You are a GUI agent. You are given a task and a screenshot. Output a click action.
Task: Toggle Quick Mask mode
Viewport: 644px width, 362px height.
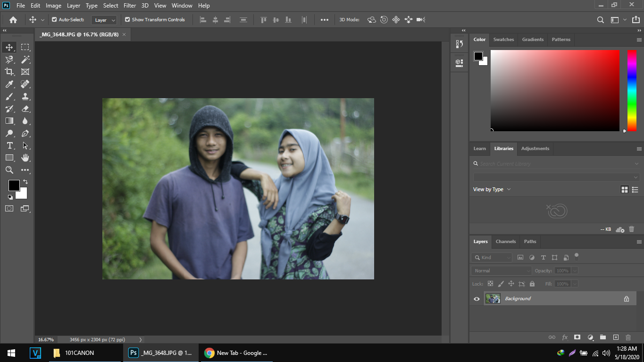pyautogui.click(x=9, y=208)
